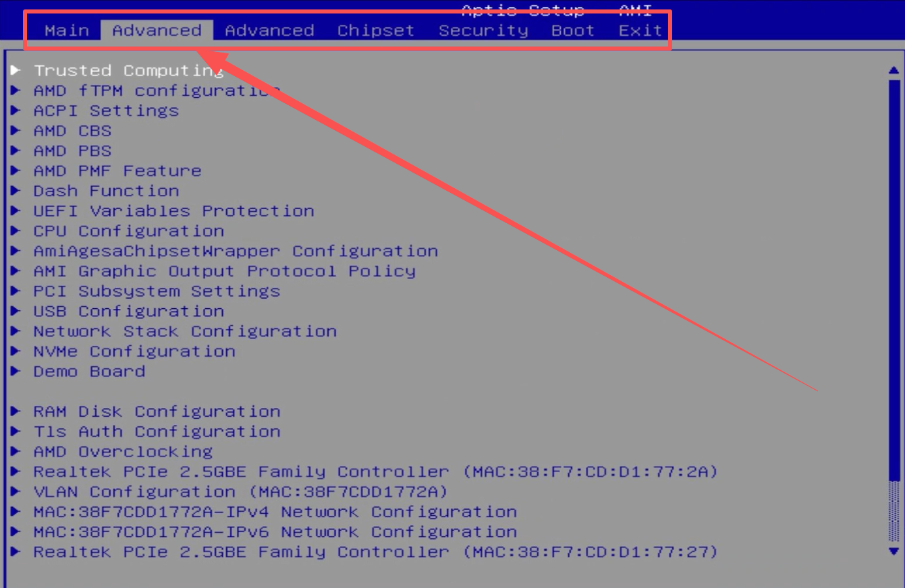Click the arrow beside Demo Board
The image size is (905, 588).
tap(16, 372)
